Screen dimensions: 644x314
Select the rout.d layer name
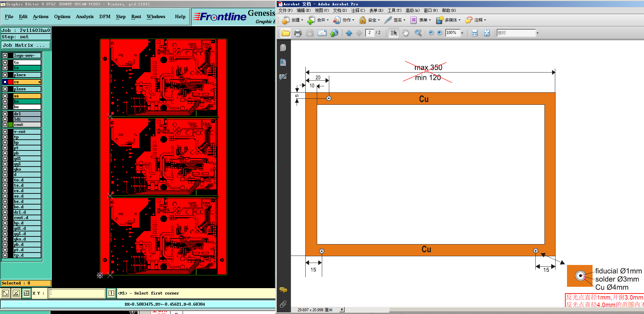click(27, 218)
